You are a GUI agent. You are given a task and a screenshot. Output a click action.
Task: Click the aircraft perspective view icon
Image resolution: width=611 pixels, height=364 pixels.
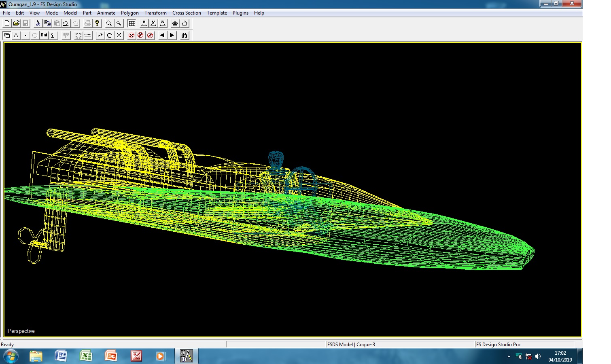(175, 23)
